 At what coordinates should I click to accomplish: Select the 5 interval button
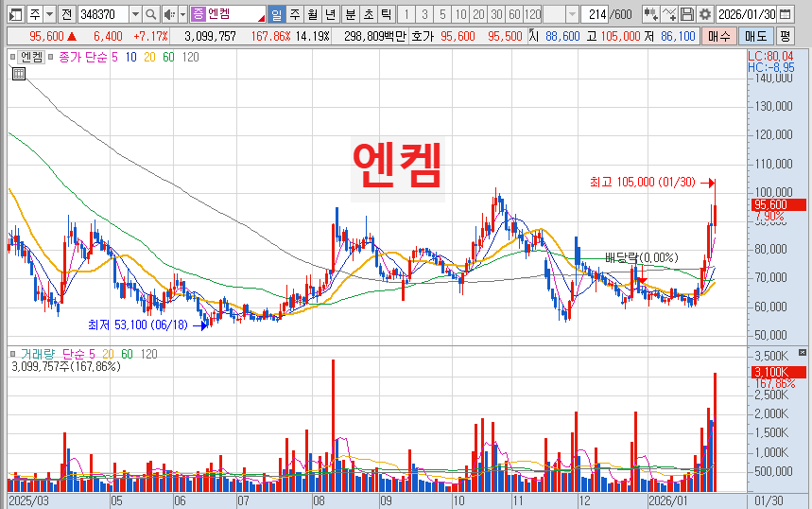pos(442,14)
